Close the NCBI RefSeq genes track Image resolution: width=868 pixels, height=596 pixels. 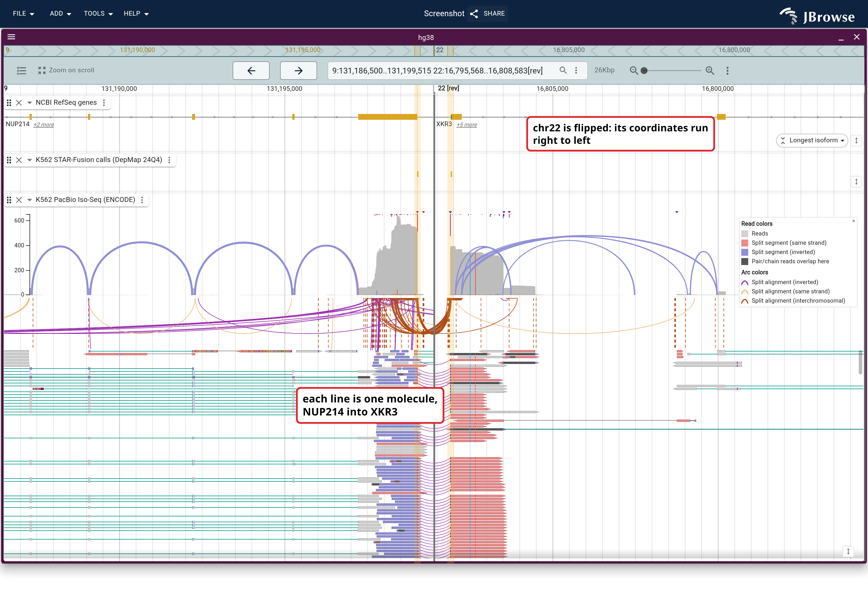pyautogui.click(x=19, y=103)
